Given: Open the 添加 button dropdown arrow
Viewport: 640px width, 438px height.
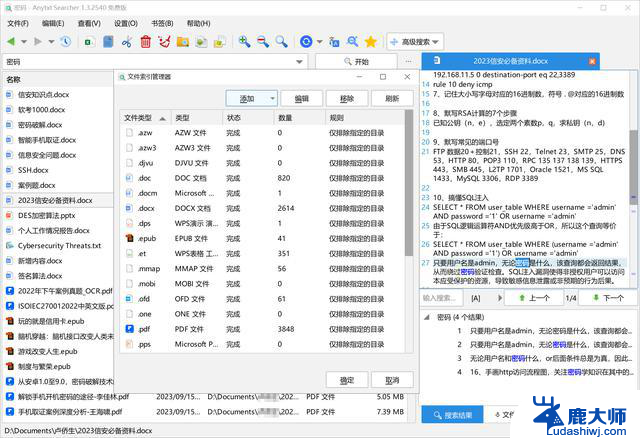Looking at the screenshot, I should [x=272, y=98].
